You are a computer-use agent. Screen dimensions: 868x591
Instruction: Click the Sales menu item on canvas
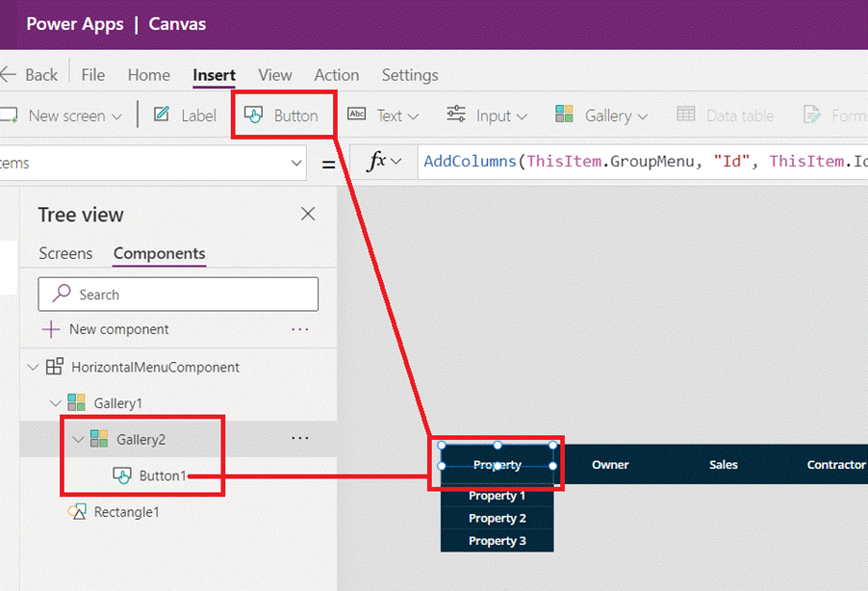pos(724,465)
